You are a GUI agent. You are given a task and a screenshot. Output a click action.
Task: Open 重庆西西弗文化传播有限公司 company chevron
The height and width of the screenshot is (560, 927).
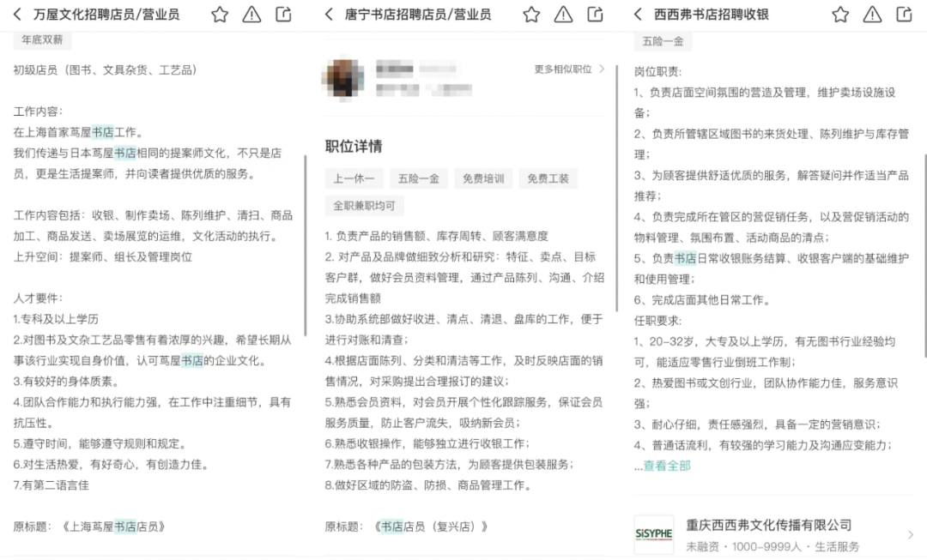tap(911, 534)
